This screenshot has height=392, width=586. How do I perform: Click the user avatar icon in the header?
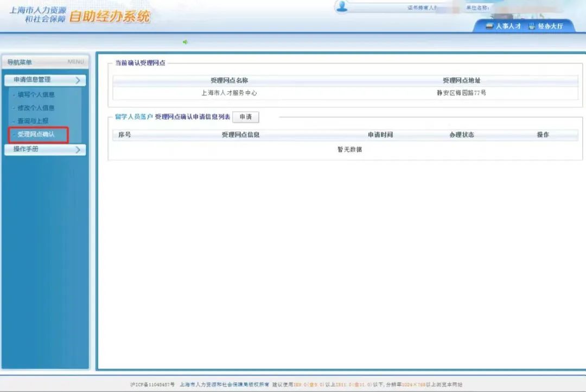coord(342,6)
